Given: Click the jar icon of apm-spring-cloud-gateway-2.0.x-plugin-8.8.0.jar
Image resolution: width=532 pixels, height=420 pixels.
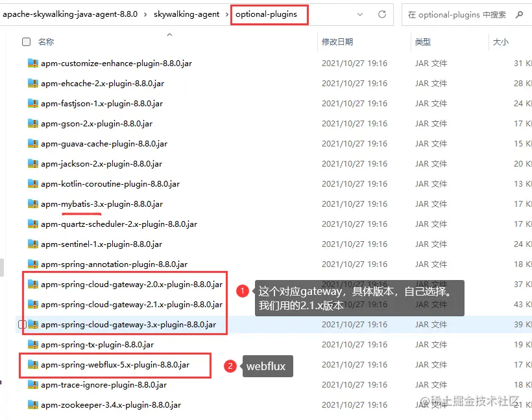Looking at the screenshot, I should 33,284.
